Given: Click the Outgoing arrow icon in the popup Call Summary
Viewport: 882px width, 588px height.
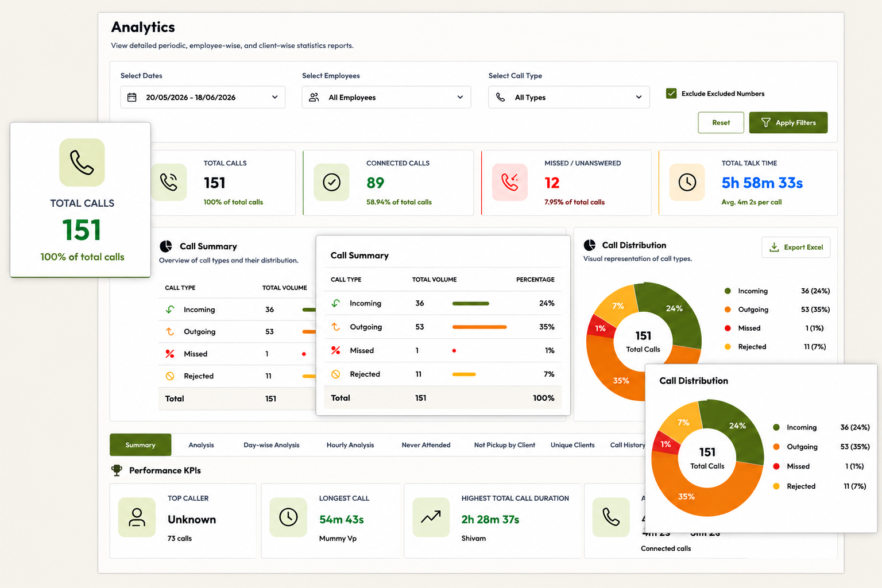Looking at the screenshot, I should click(x=336, y=327).
